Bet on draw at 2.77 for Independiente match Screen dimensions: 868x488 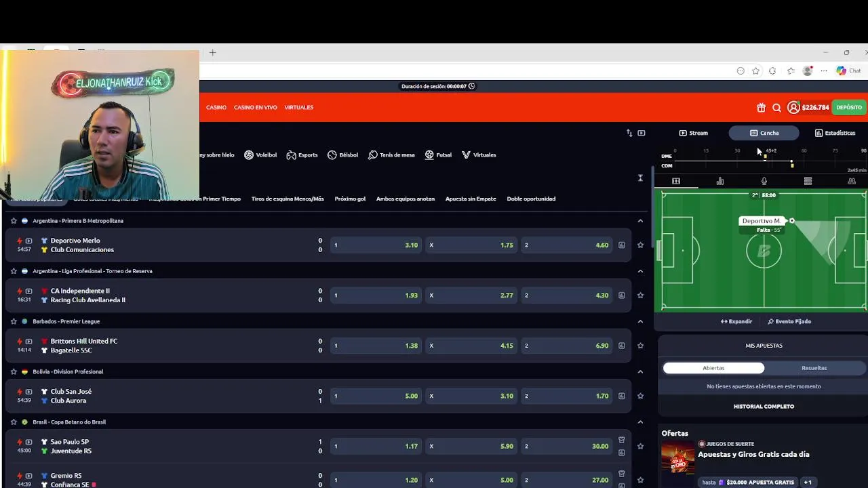[471, 295]
